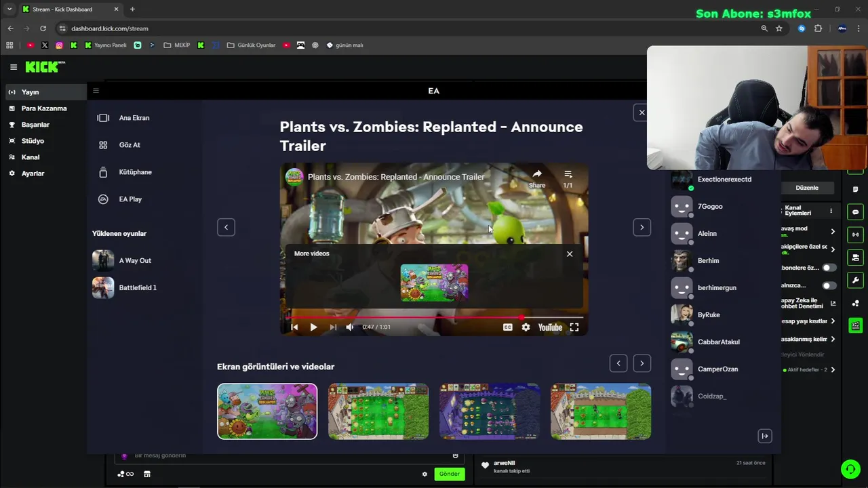This screenshot has height=488, width=868.
Task: Collapse friends list with arrow icon
Action: click(764, 436)
